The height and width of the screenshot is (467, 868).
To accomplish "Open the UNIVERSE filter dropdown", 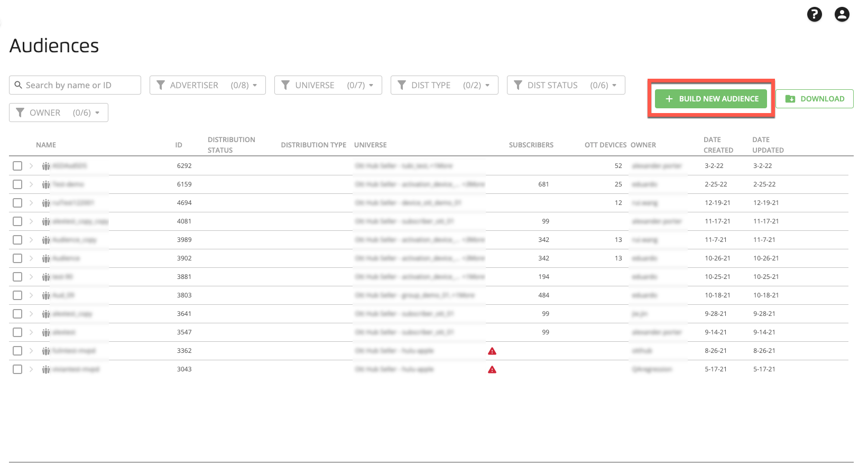I will coord(328,85).
